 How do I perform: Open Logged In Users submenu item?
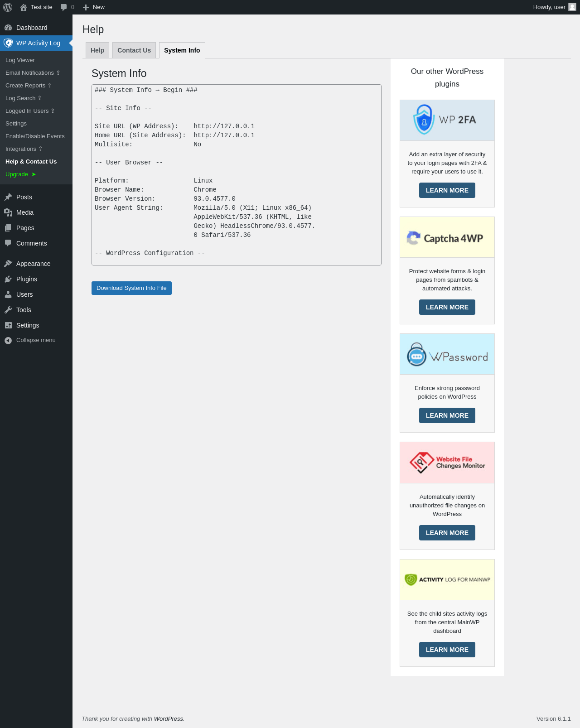click(x=30, y=111)
